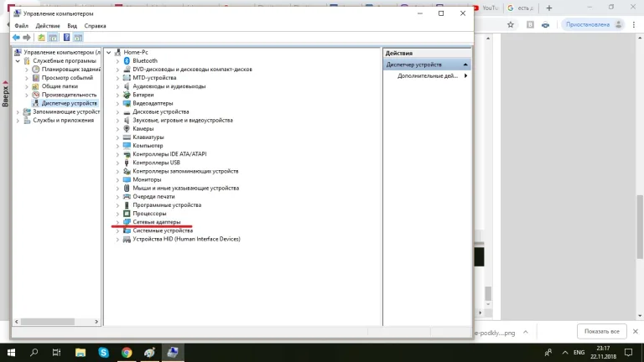The image size is (644, 362).
Task: Open the Вид menu
Action: coord(72,26)
